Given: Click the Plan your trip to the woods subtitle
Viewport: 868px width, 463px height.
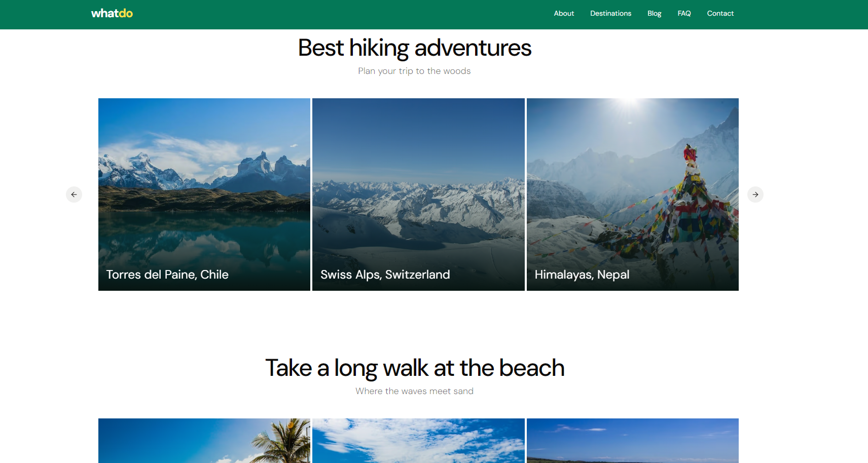Looking at the screenshot, I should tap(414, 71).
